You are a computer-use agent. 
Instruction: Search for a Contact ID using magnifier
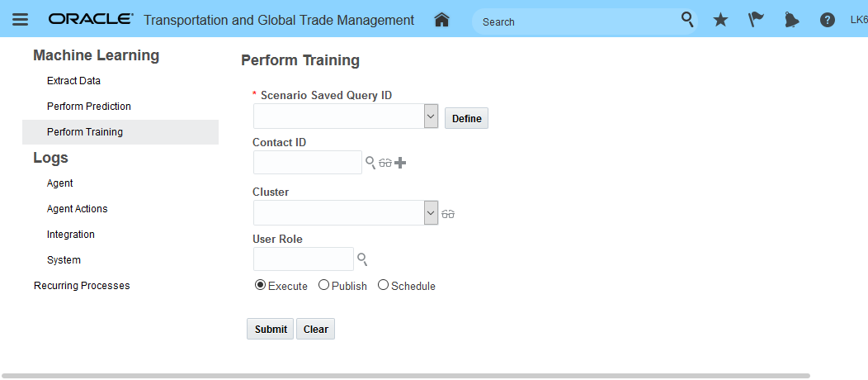point(370,163)
